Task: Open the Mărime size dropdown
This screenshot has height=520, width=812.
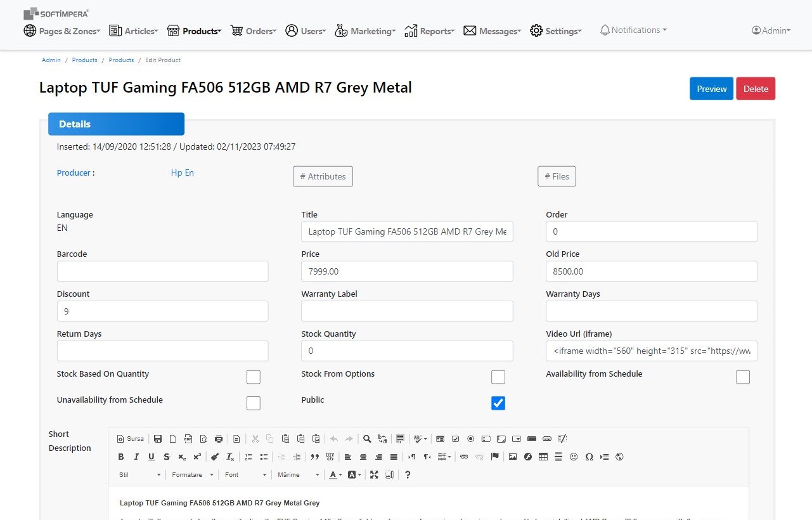Action: (x=298, y=474)
